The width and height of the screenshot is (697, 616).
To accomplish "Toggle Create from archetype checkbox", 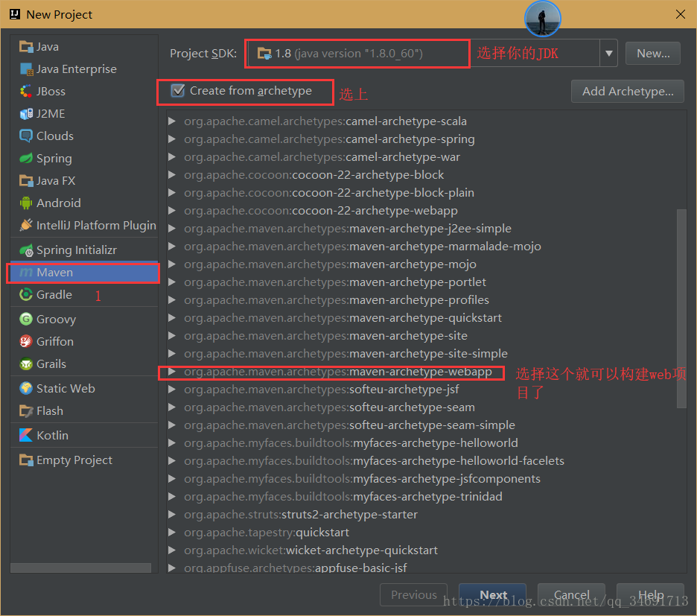I will tap(178, 91).
